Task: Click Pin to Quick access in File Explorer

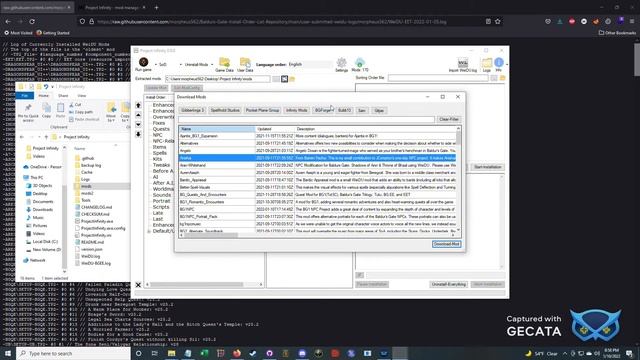Action: (28, 112)
